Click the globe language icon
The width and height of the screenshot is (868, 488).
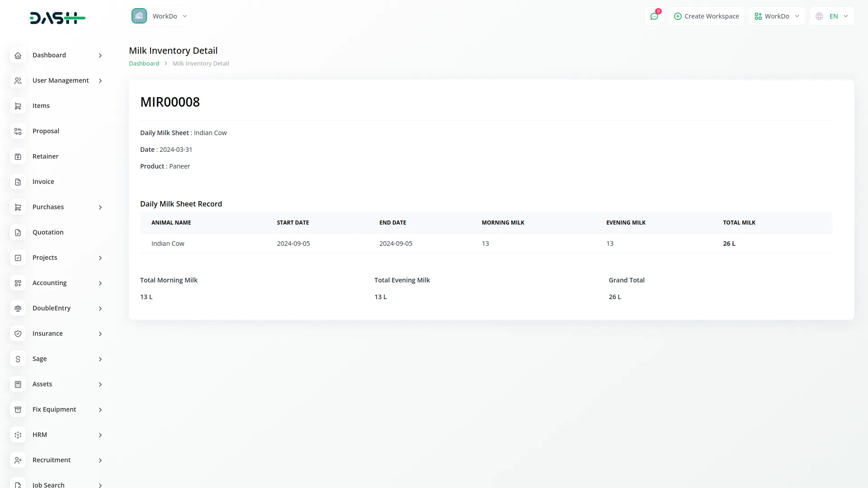point(819,16)
